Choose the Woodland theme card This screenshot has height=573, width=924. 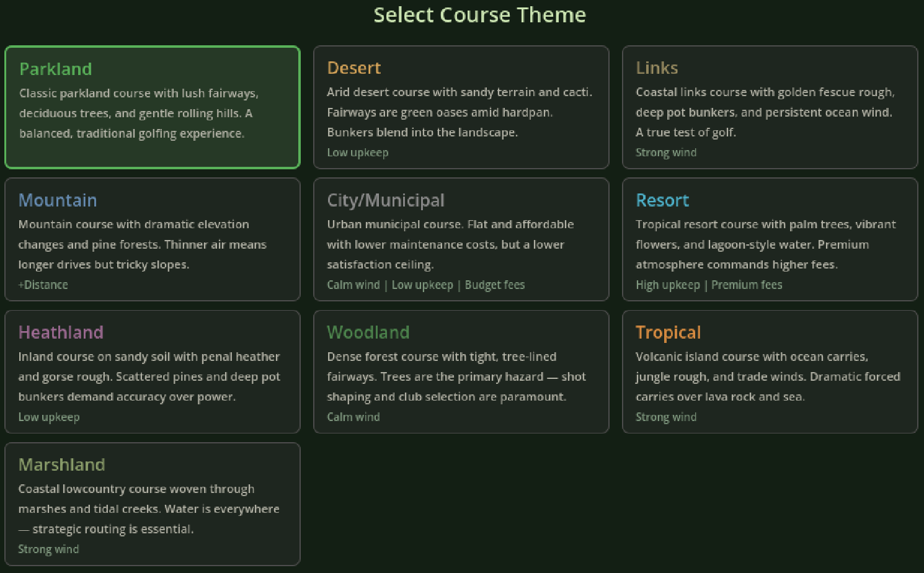click(x=461, y=371)
